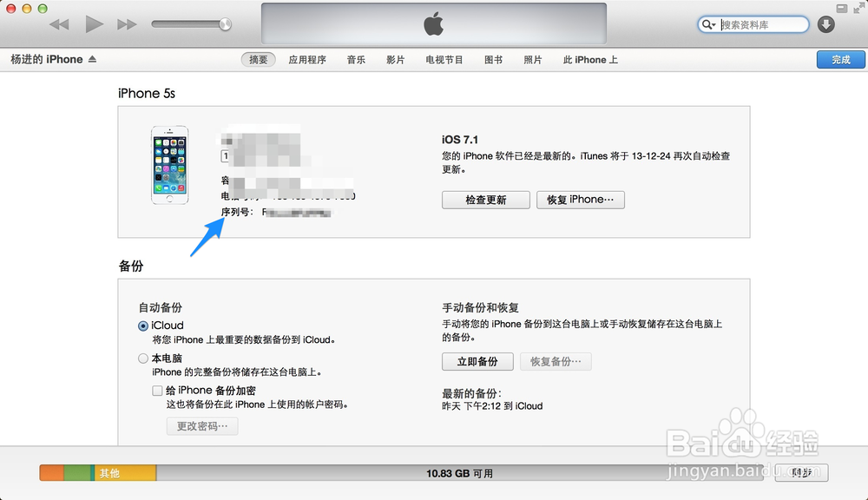Click the 完成 button
868x500 pixels.
pyautogui.click(x=841, y=60)
